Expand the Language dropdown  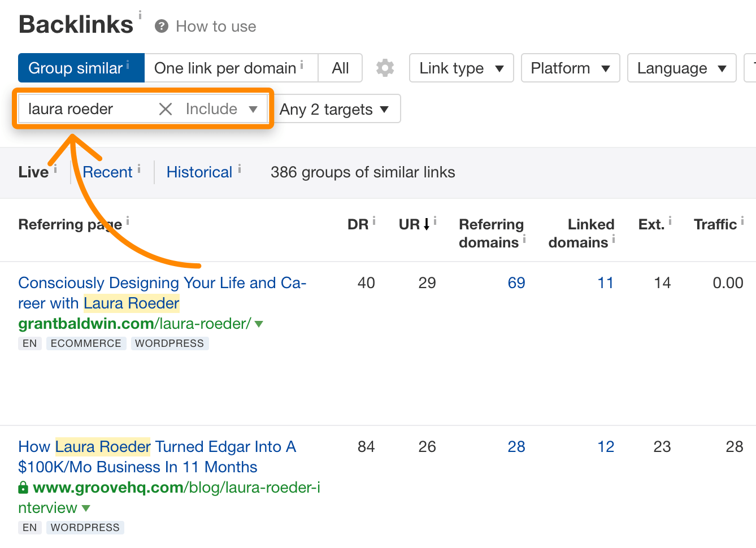[x=681, y=68]
